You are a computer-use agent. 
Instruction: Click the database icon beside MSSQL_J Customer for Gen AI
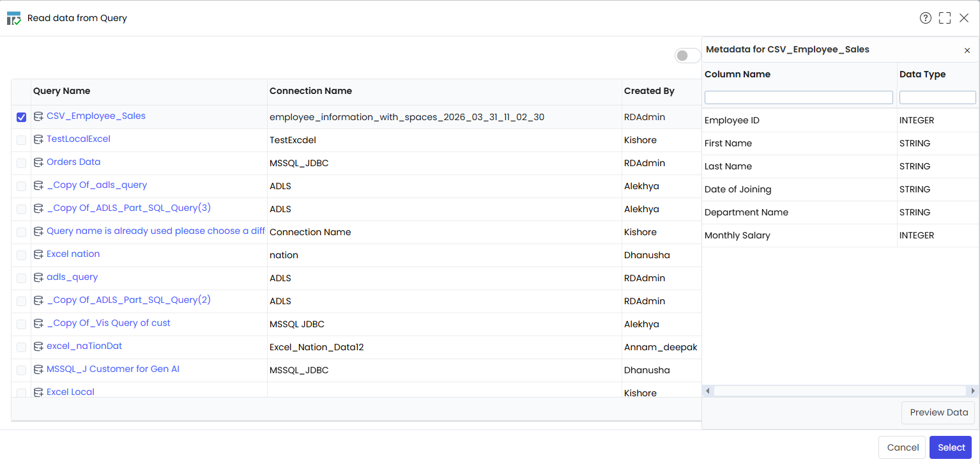pyautogui.click(x=38, y=369)
